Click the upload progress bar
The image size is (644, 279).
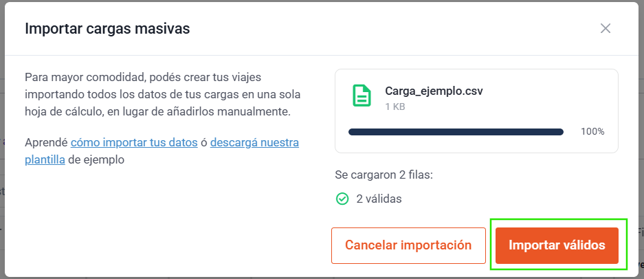pos(456,132)
